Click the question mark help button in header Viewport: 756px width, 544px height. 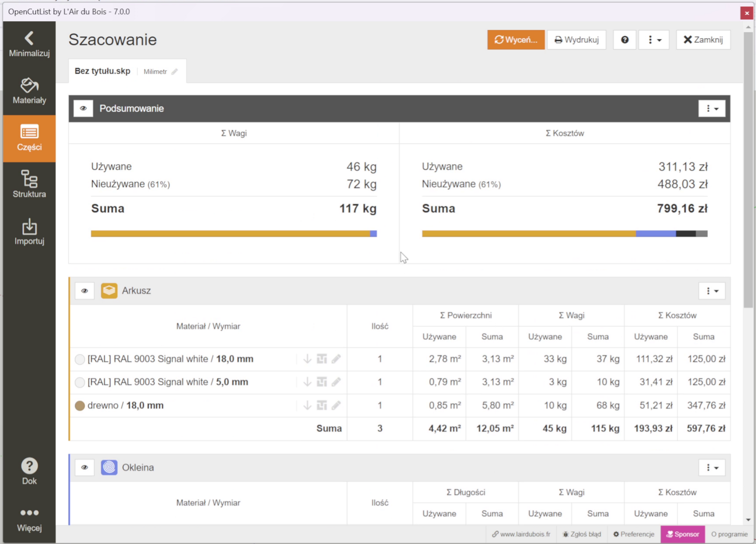point(625,40)
